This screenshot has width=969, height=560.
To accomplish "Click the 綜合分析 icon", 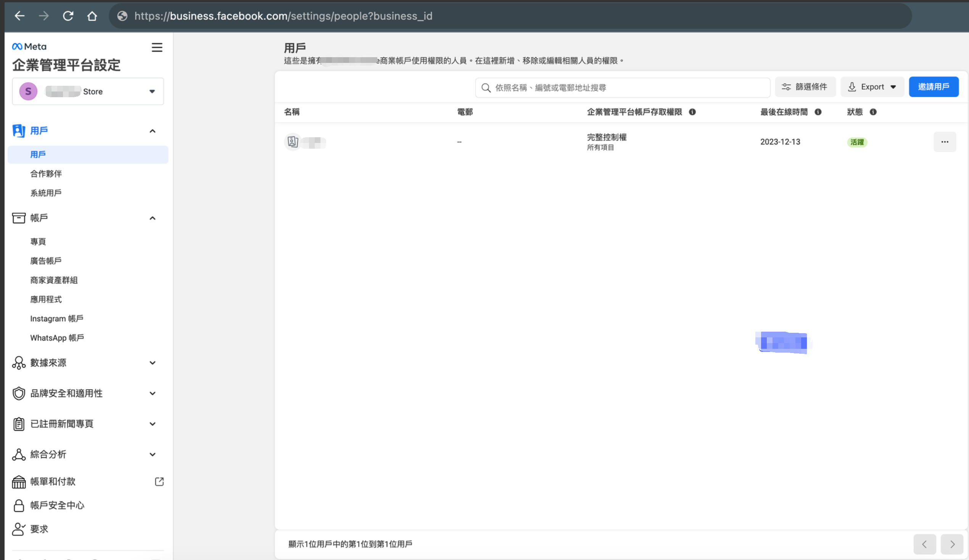I will pos(19,454).
